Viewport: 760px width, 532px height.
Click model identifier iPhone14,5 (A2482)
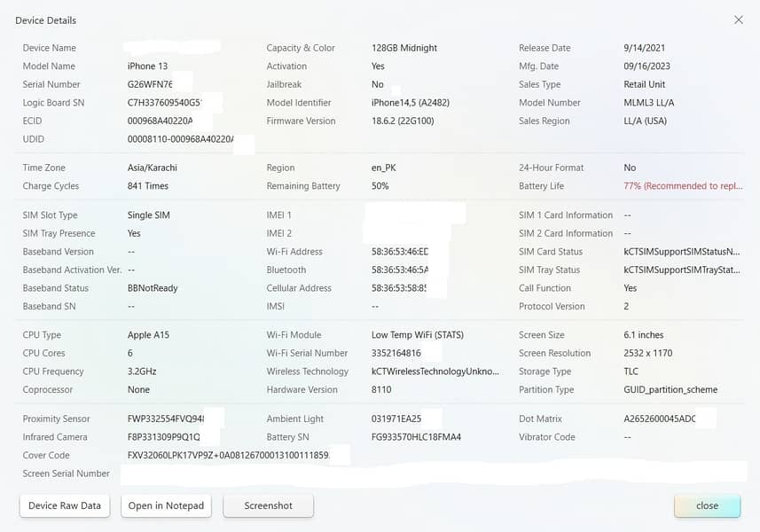[411, 103]
